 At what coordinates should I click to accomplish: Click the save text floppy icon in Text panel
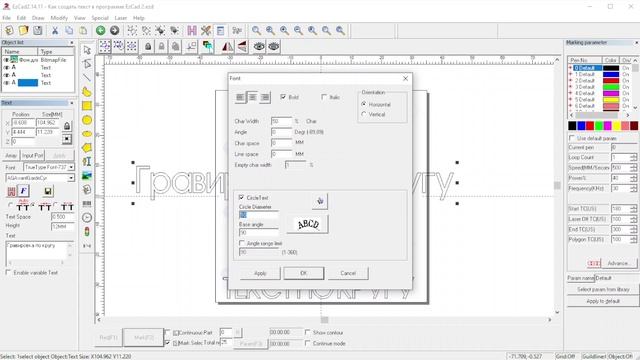coord(48,191)
